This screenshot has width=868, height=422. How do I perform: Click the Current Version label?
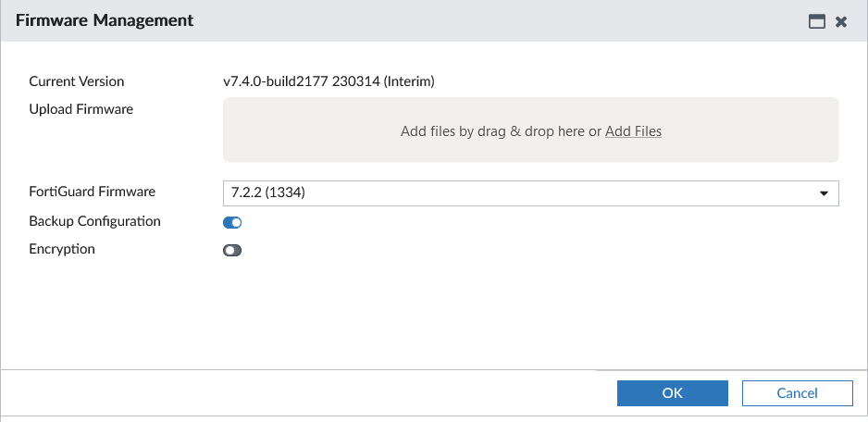76,81
